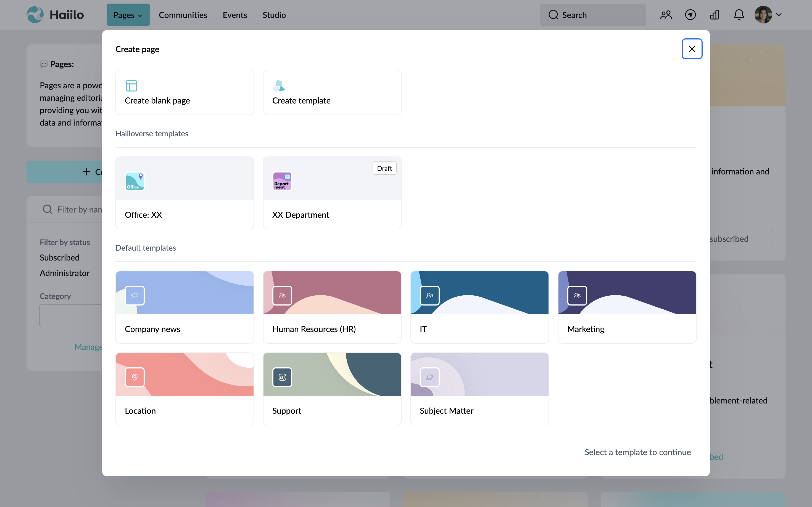Viewport: 812px width, 507px height.
Task: Click the location pin icon on Location template
Action: click(x=135, y=377)
